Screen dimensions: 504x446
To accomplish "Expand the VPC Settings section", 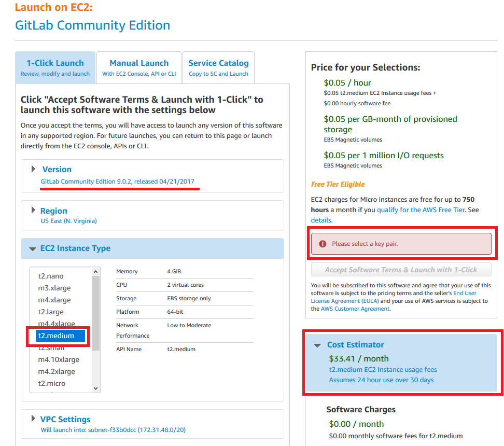I will click(x=34, y=419).
